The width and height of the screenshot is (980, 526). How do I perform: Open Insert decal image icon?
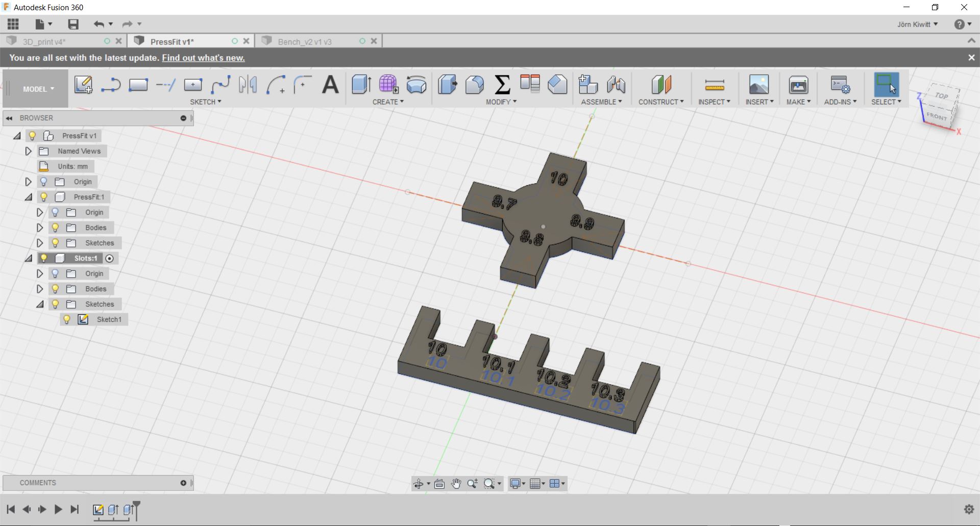click(x=759, y=85)
